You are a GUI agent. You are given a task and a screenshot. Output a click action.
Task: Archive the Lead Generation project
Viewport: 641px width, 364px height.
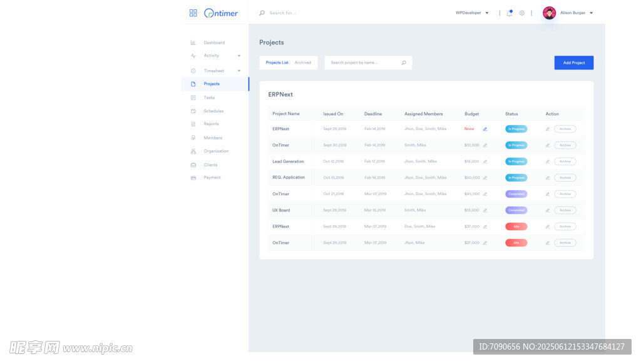click(565, 161)
